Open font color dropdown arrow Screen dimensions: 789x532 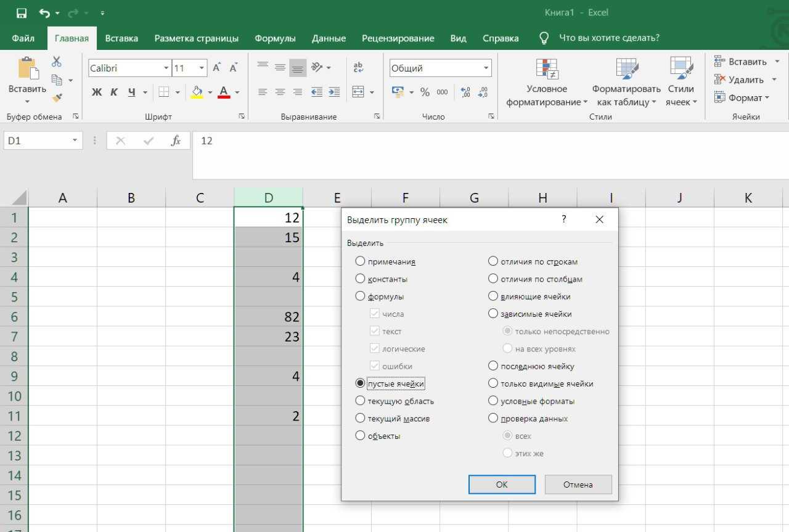coord(237,92)
